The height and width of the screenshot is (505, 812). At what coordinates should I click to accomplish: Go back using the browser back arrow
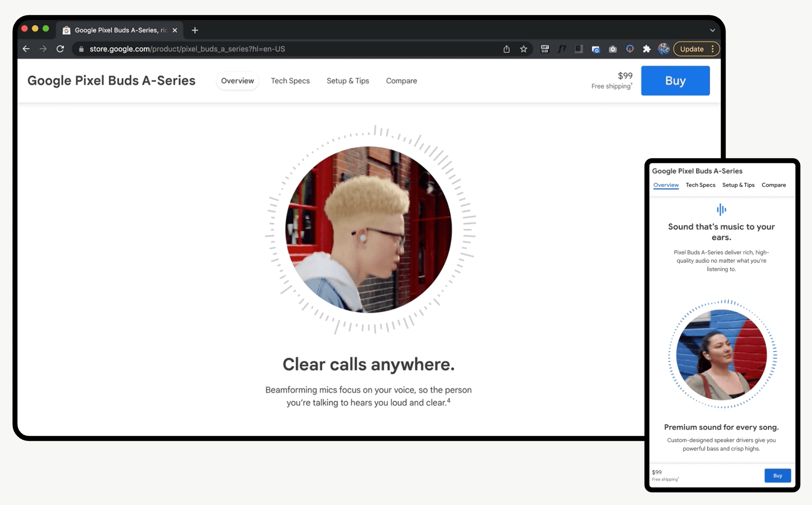(26, 49)
